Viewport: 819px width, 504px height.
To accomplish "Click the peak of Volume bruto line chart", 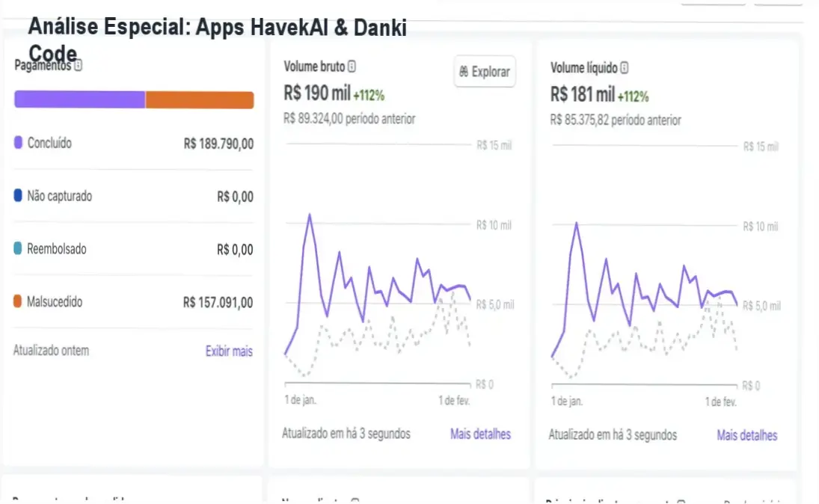I will point(310,215).
